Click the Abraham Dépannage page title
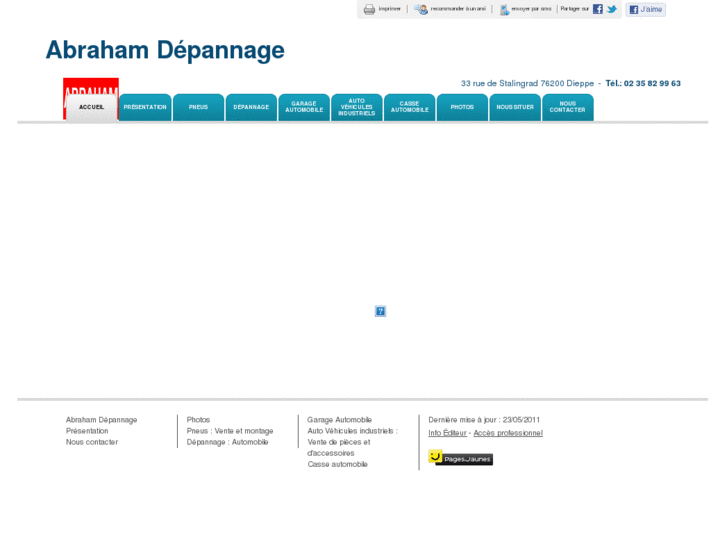 click(165, 50)
